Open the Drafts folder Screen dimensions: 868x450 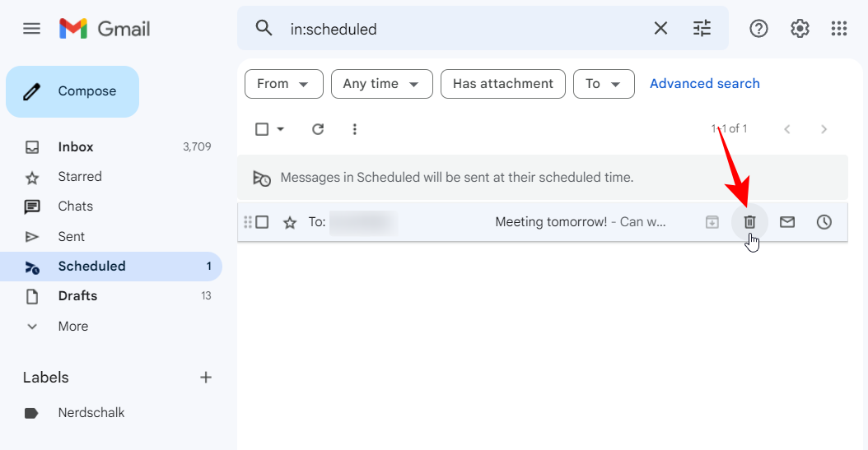pyautogui.click(x=77, y=296)
